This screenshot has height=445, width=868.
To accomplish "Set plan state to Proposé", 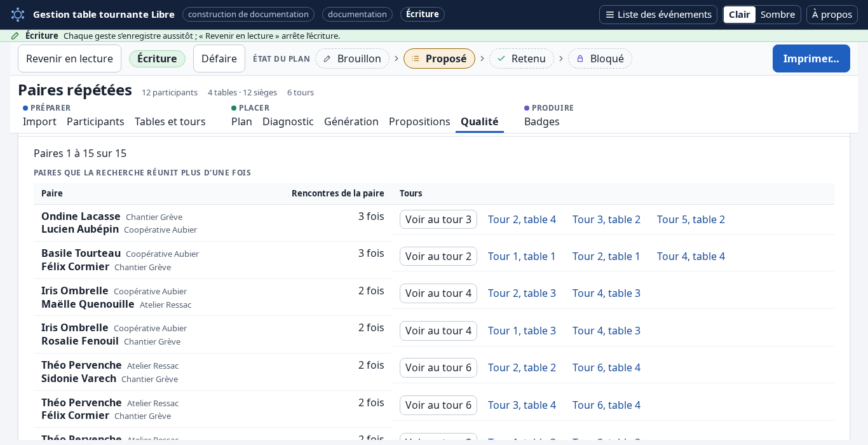I will 439,58.
